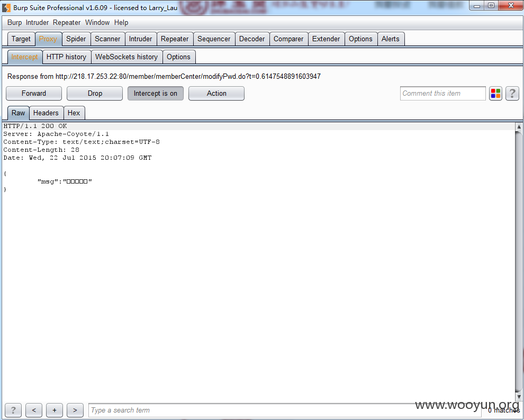
Task: Click the vertical scrollbar of the response pane
Action: [519, 261]
